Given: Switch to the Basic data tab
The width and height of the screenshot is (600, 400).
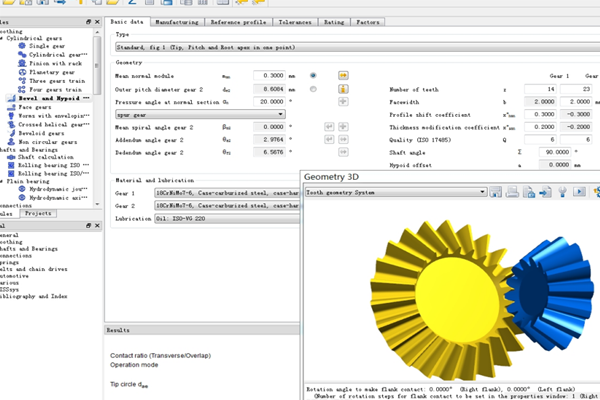Looking at the screenshot, I should pos(127,22).
